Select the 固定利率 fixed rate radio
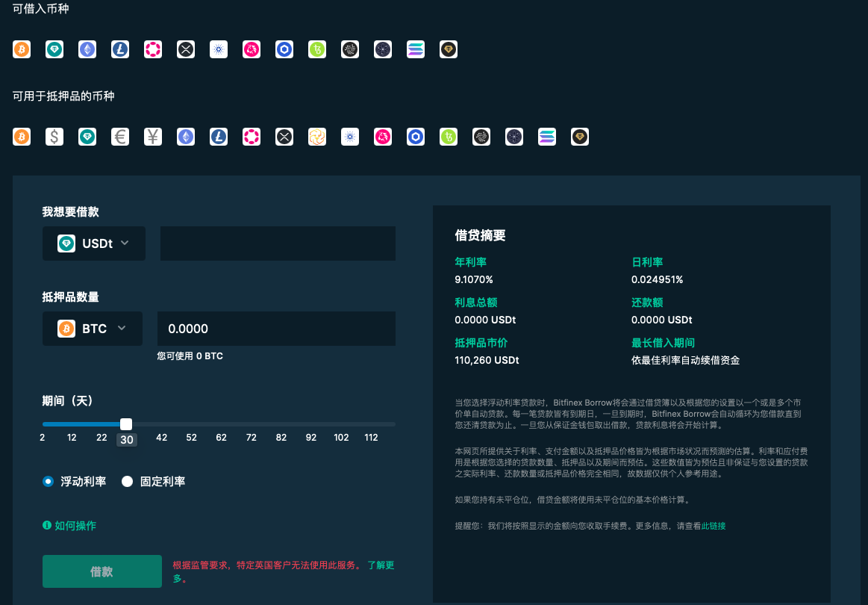Viewport: 868px width, 605px height. coord(128,482)
